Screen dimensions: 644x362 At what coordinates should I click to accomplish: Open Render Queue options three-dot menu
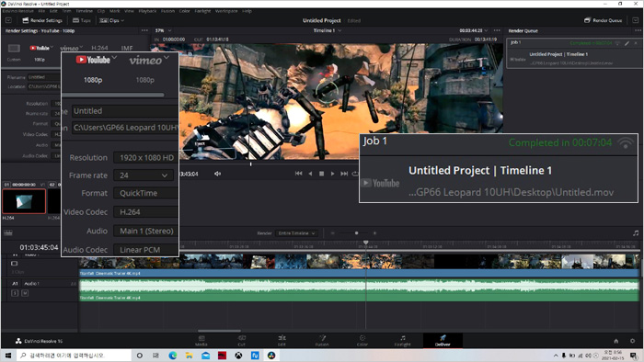pyautogui.click(x=638, y=30)
